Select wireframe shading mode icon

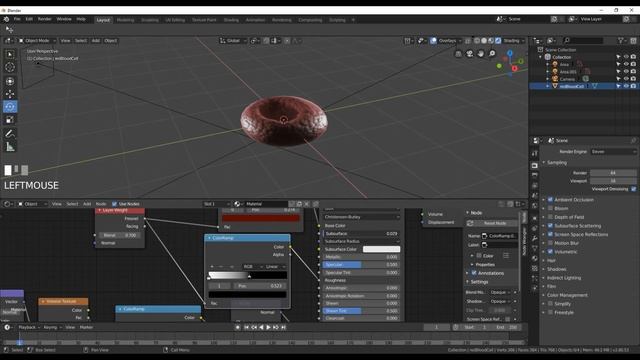tap(477, 41)
